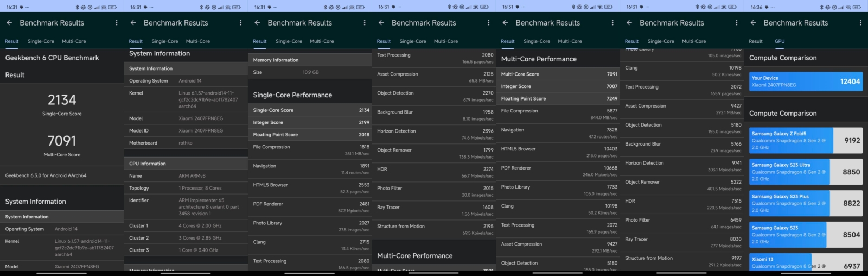The image size is (868, 276).
Task: Open three-dot menu on Geekbench 6 CPU Benchmark screen
Action: tap(117, 23)
